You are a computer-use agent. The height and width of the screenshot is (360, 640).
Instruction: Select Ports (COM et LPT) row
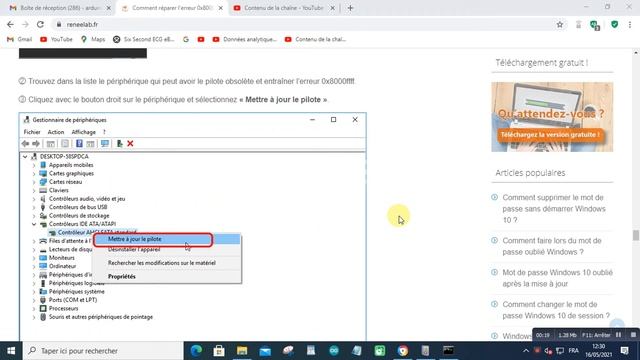[73, 300]
